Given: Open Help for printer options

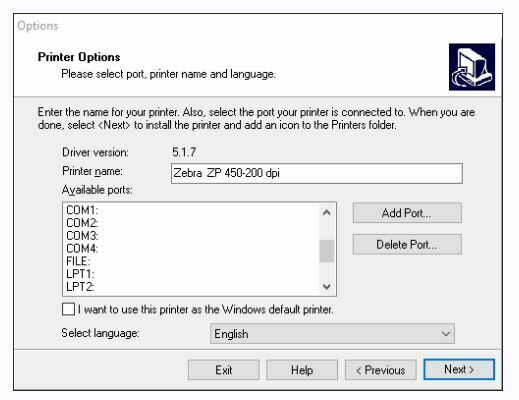Looking at the screenshot, I should [x=302, y=370].
